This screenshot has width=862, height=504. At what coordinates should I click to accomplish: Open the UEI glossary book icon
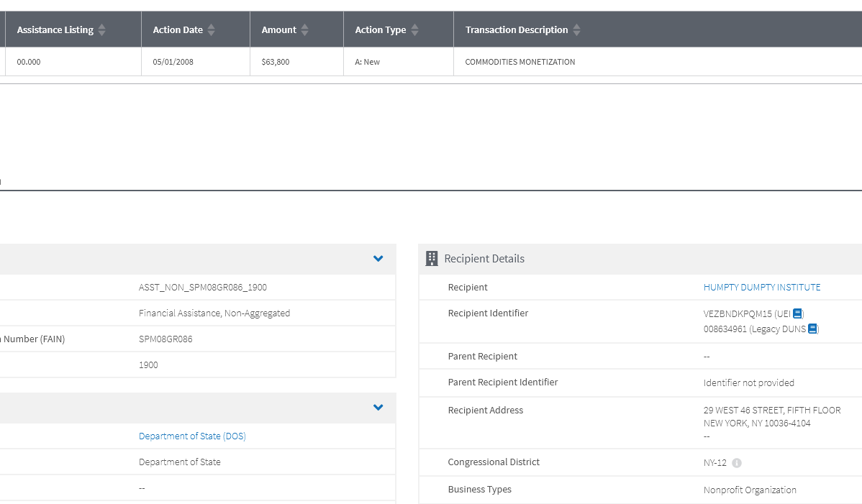click(x=797, y=313)
